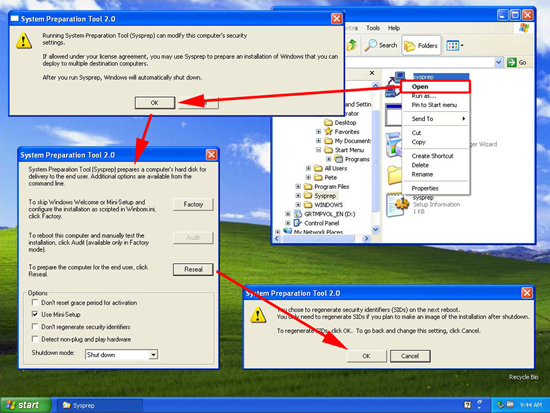Viewport: 550px width, 413px height.
Task: Close the Folders pane with the X icon
Action: pyautogui.click(x=372, y=73)
